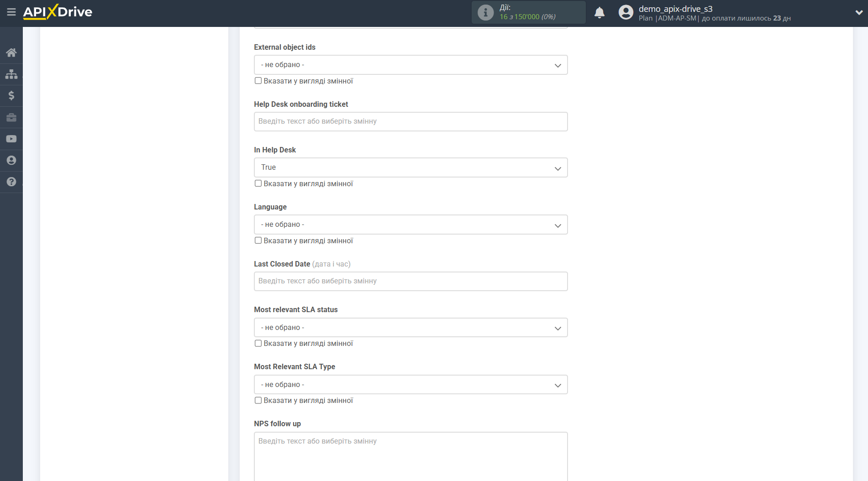Open the In Help Desk dropdown showing True
The width and height of the screenshot is (868, 481).
(x=410, y=167)
